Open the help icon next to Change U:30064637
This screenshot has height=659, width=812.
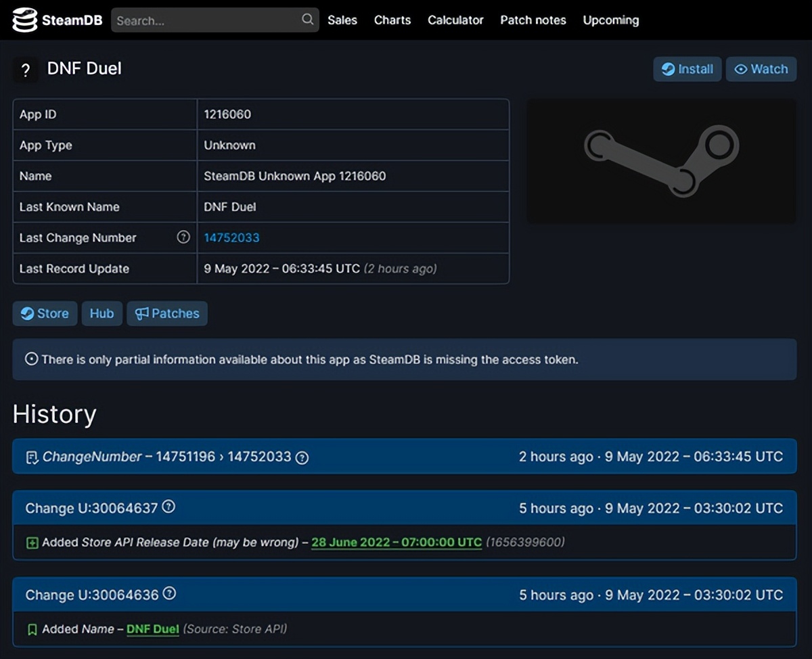(x=168, y=507)
